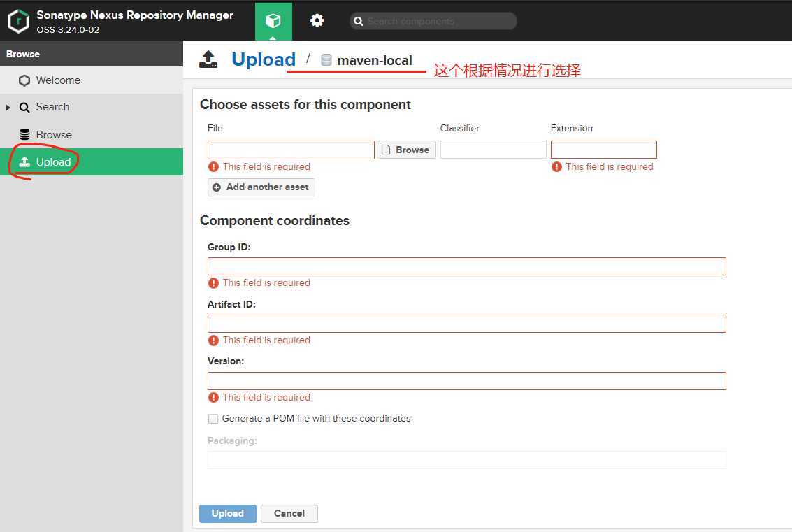
Task: Focus the Artifact ID field
Action: [x=467, y=324]
